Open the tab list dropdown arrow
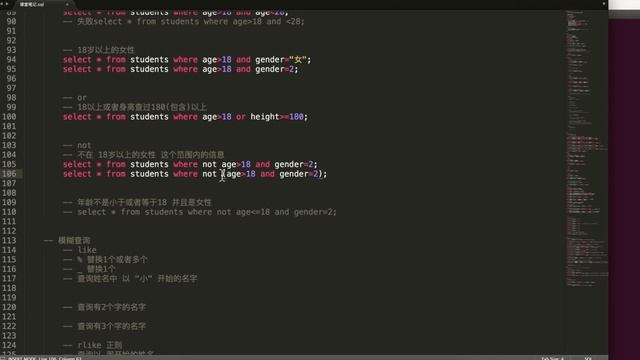This screenshot has width=640, height=360. pyautogui.click(x=604, y=4)
